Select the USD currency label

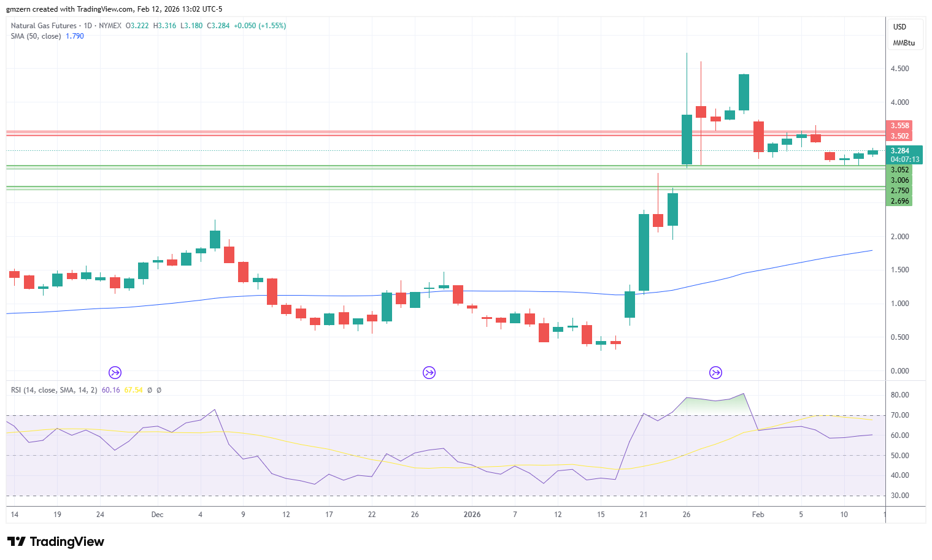pyautogui.click(x=899, y=27)
